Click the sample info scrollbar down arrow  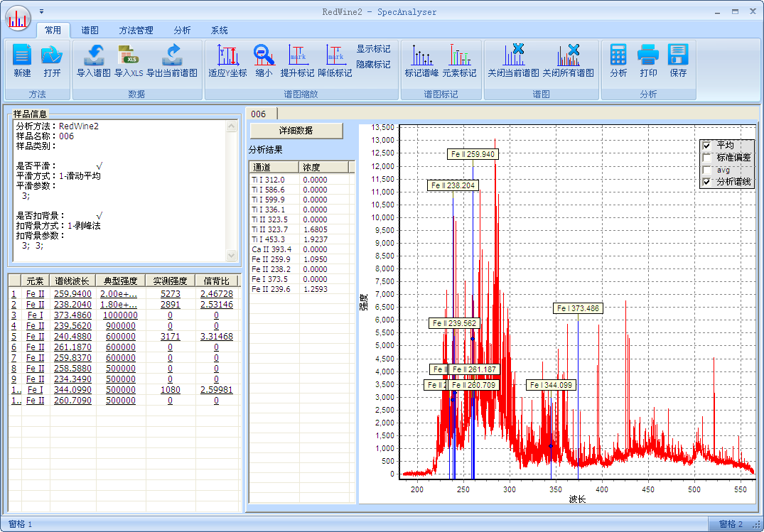232,255
